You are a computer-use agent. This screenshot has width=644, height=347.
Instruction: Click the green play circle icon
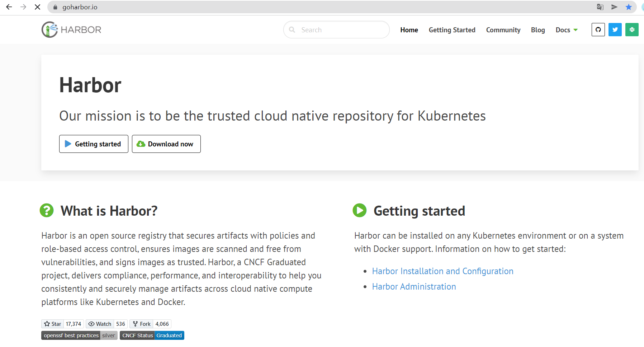360,210
